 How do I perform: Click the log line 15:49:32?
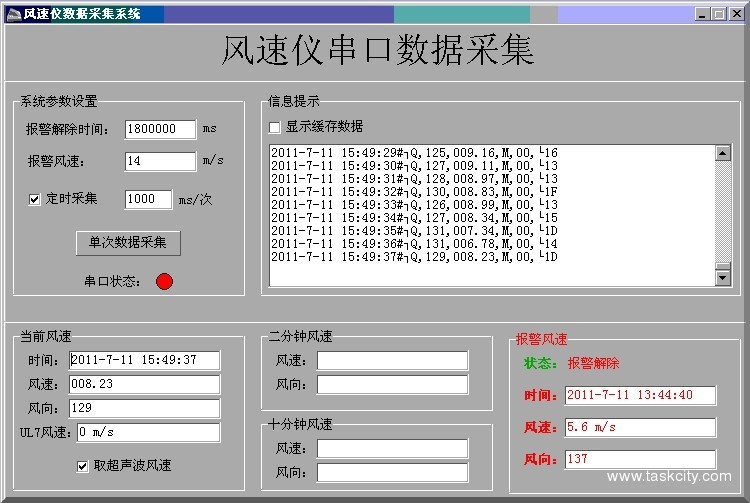414,192
